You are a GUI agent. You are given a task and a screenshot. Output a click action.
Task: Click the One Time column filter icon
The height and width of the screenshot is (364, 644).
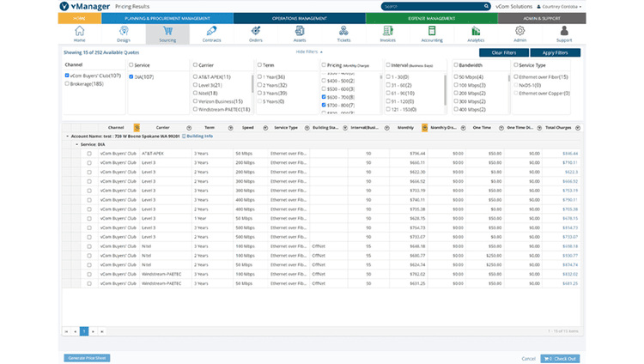pyautogui.click(x=501, y=128)
